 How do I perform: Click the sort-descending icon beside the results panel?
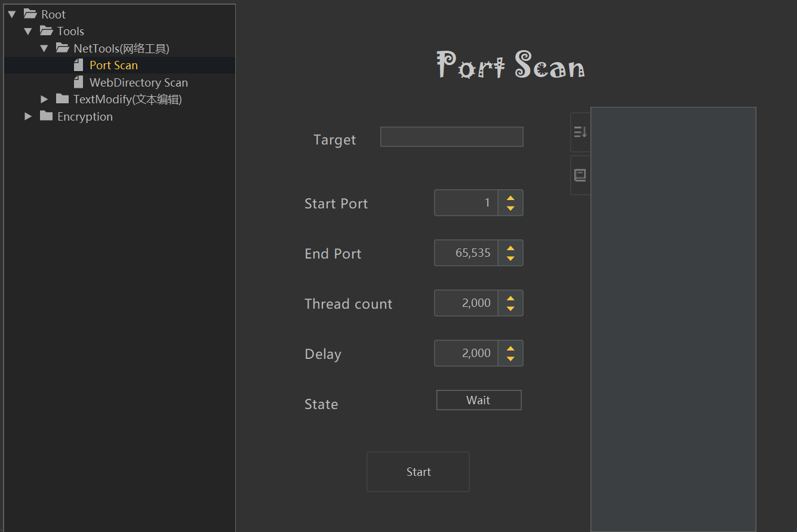point(580,132)
